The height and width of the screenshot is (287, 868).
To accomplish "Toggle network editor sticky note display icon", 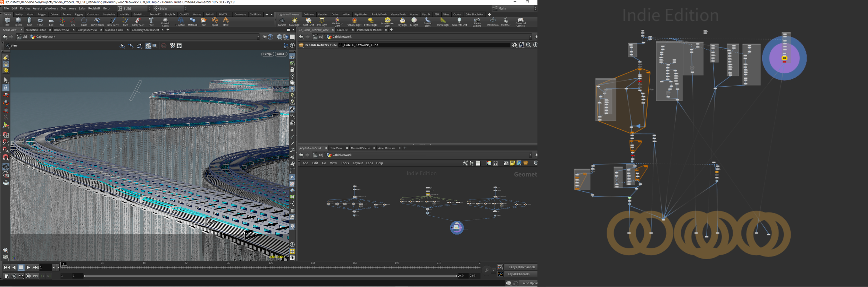I will coord(512,163).
